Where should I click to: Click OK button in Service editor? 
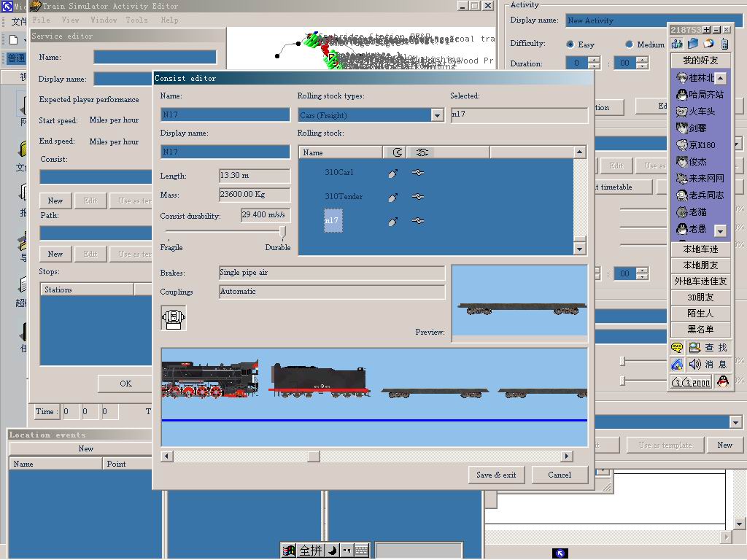coord(125,384)
